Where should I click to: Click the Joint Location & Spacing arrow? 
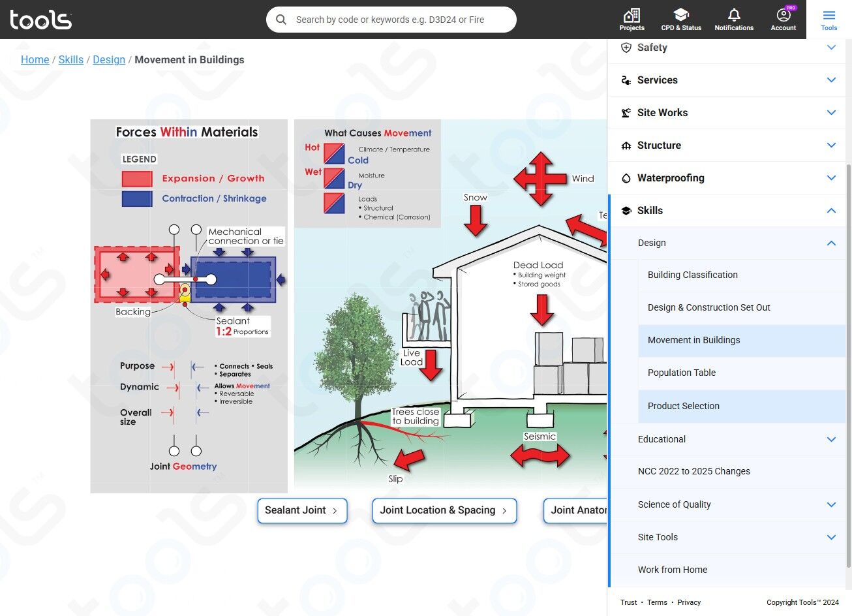coord(504,511)
